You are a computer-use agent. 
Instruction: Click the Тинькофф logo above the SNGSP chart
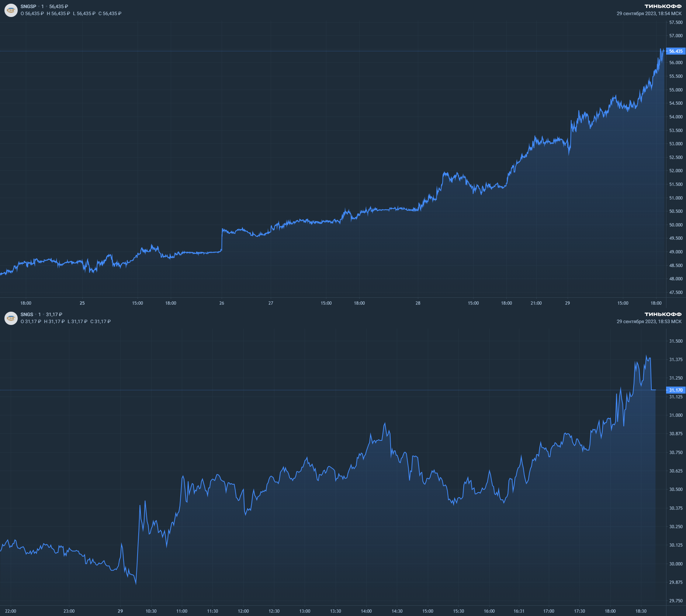663,6
